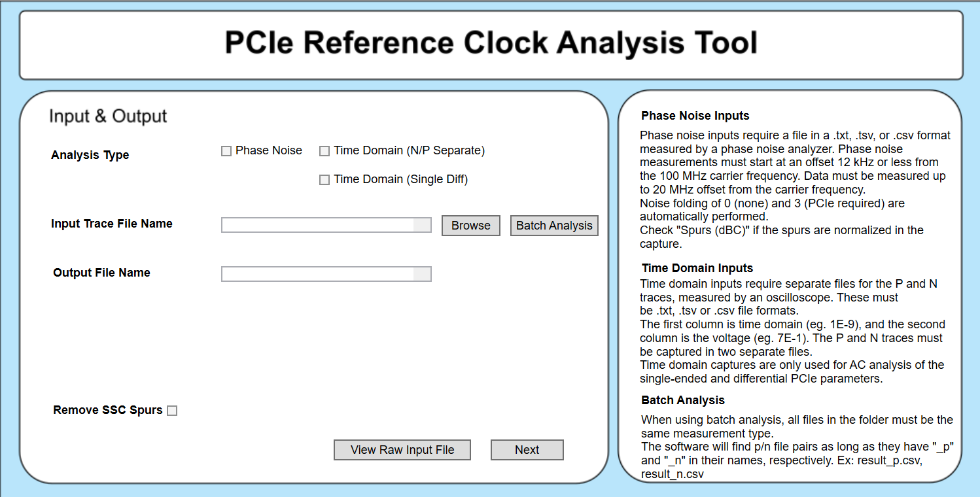Focus the Output File Name text field
Viewport: 980px width, 497px height.
(x=318, y=274)
